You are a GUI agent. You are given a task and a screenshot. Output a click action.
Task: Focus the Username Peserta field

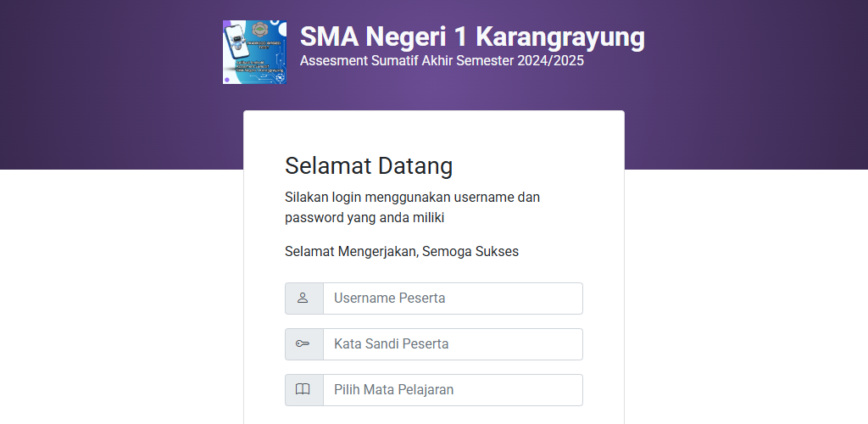(x=453, y=298)
